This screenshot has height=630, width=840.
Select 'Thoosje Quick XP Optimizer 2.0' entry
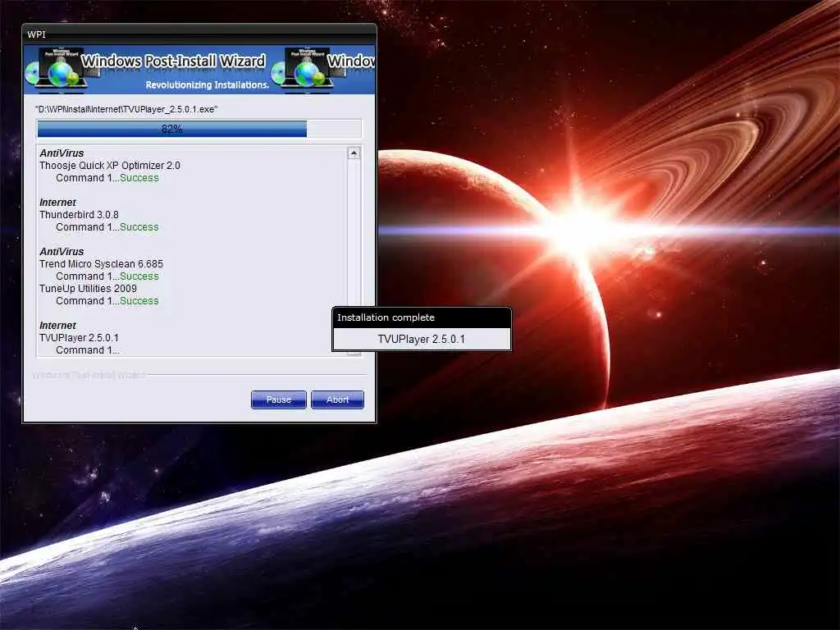point(110,166)
